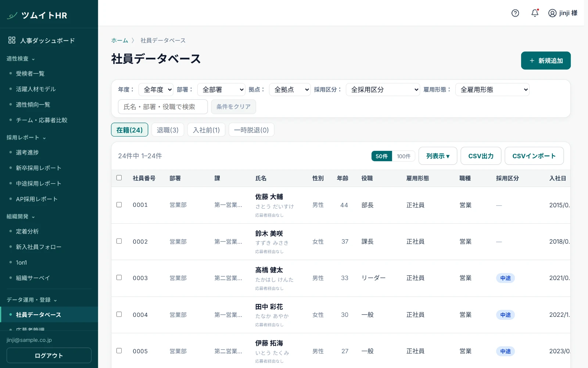Viewport: 588px width, 368px height.
Task: Select all rows with header checkbox
Action: [x=119, y=178]
